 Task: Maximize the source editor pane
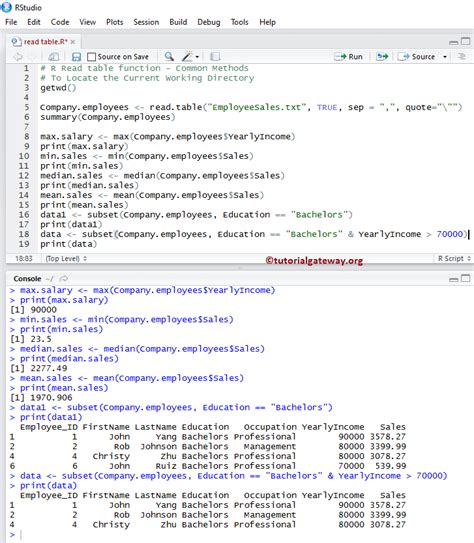(x=466, y=42)
